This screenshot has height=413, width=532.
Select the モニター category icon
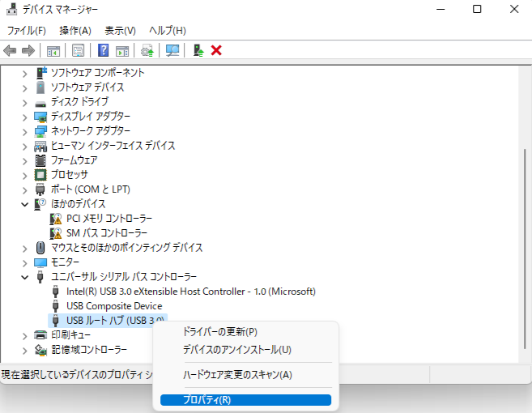click(40, 262)
